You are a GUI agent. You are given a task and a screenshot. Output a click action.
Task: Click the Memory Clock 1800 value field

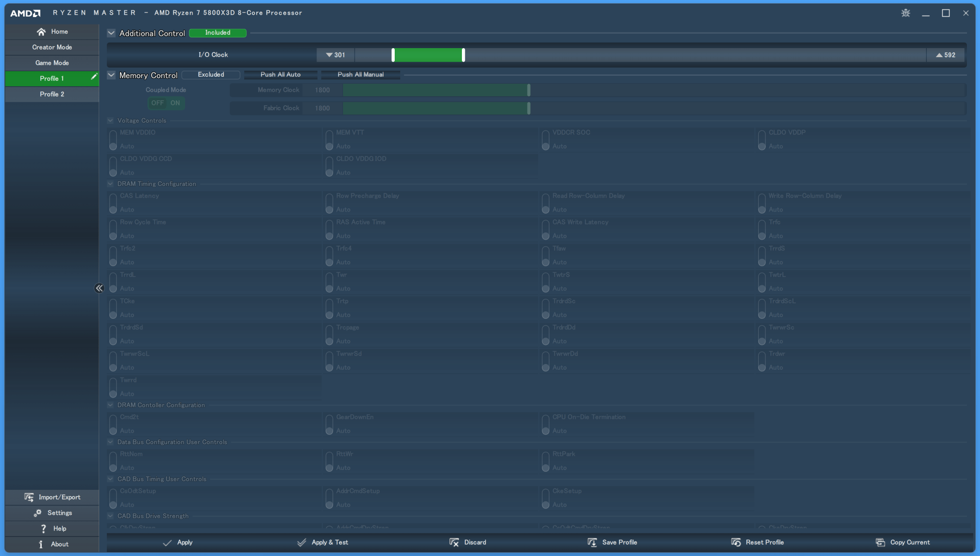[322, 90]
